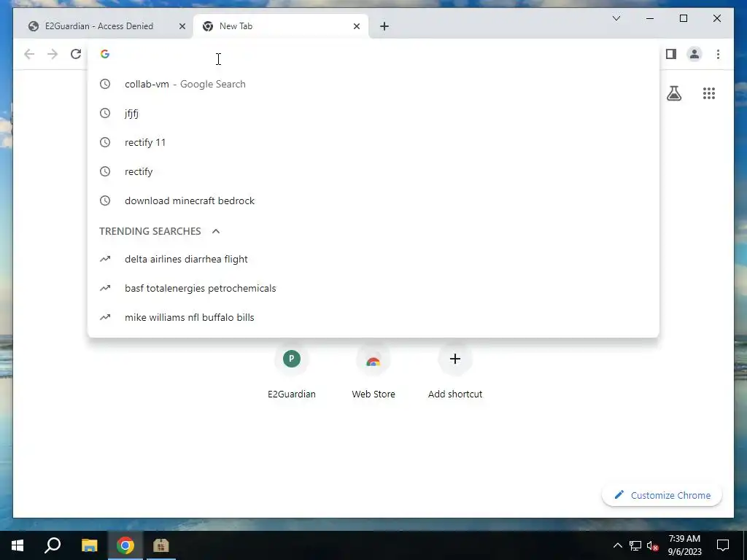Select download minecraft bedrock suggestion

click(373, 201)
